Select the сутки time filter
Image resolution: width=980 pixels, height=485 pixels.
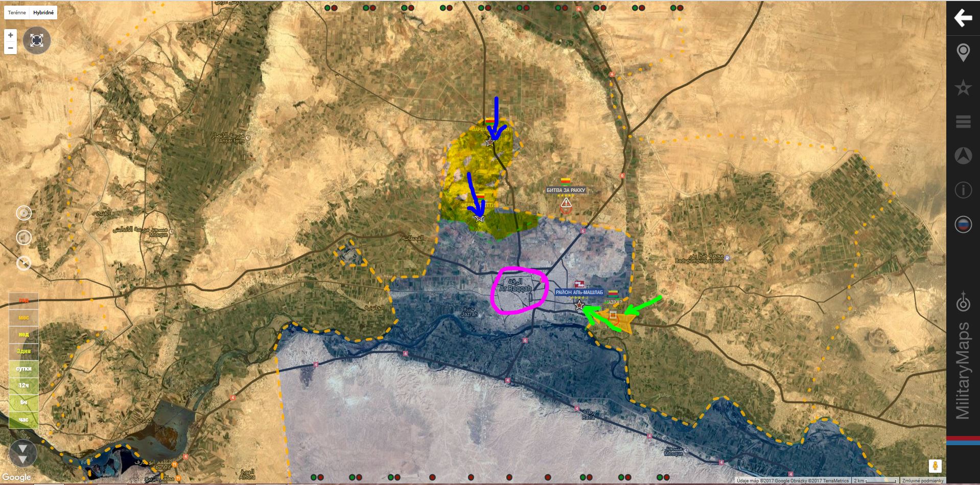[x=24, y=368]
